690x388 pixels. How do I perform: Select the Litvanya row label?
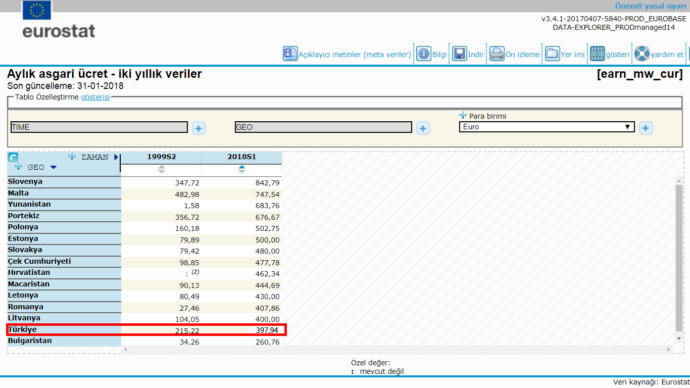pyautogui.click(x=24, y=318)
